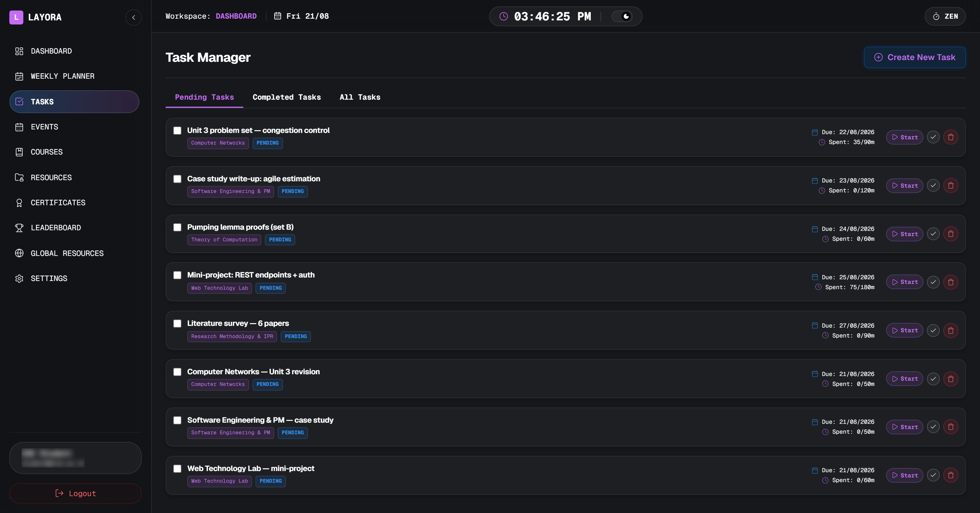Screen dimensions: 980x513
Task: Toggle the dark mode switch
Action: 622,16
